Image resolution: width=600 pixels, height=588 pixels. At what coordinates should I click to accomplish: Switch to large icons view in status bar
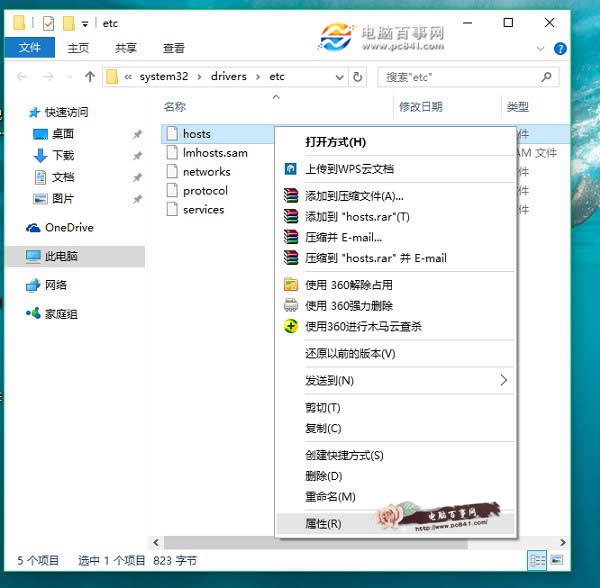(558, 561)
